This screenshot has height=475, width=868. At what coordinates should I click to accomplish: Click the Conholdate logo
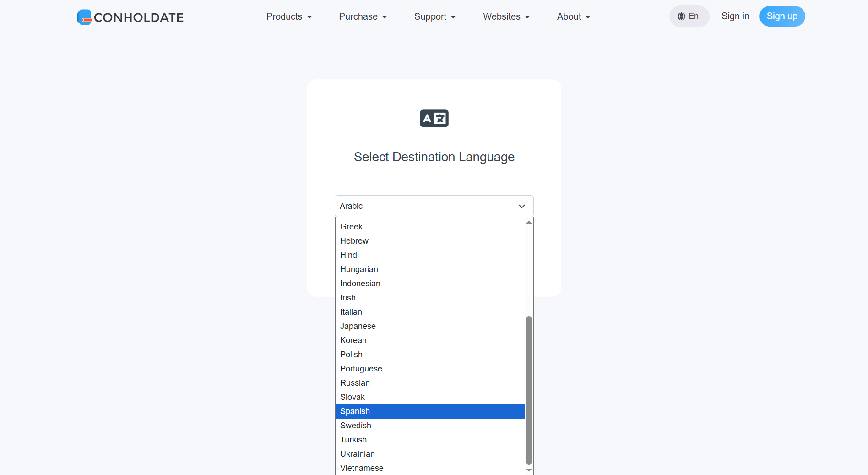(130, 17)
